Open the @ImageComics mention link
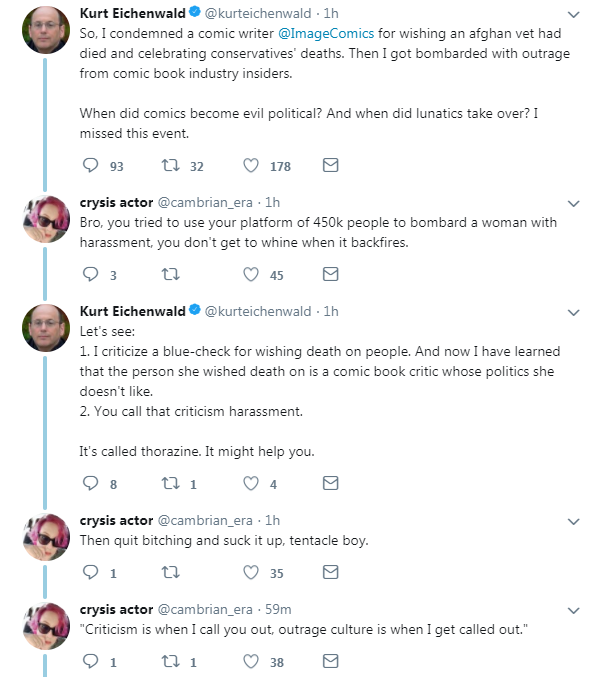Screen dimensions: 602x677 pos(326,34)
